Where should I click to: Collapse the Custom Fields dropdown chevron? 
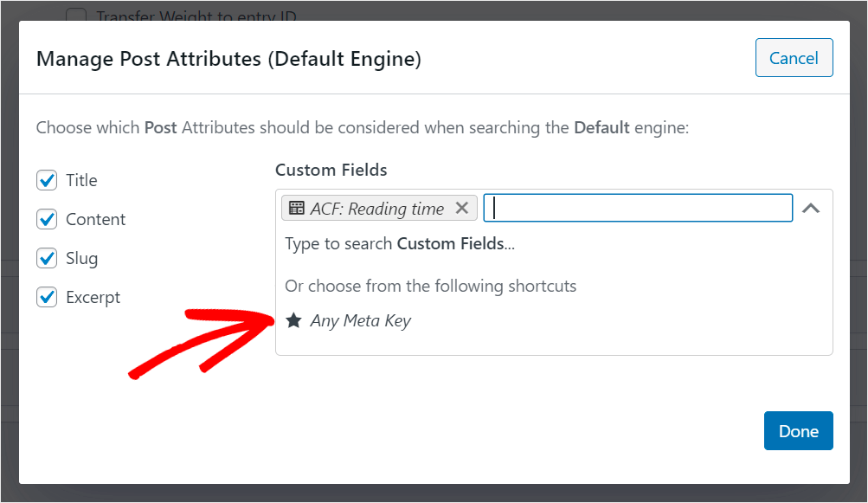[811, 209]
